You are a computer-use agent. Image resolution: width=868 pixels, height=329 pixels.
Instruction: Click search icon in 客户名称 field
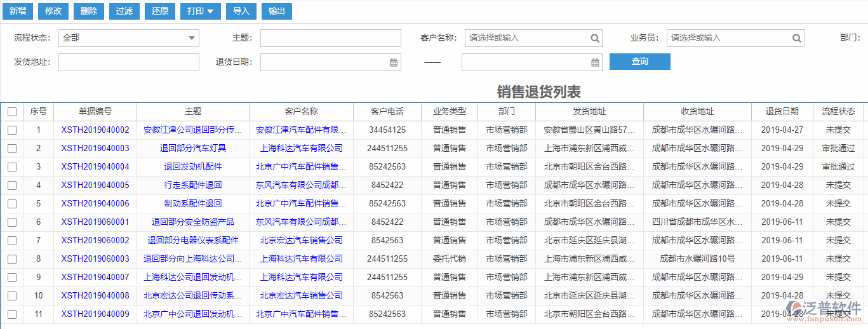[x=595, y=38]
